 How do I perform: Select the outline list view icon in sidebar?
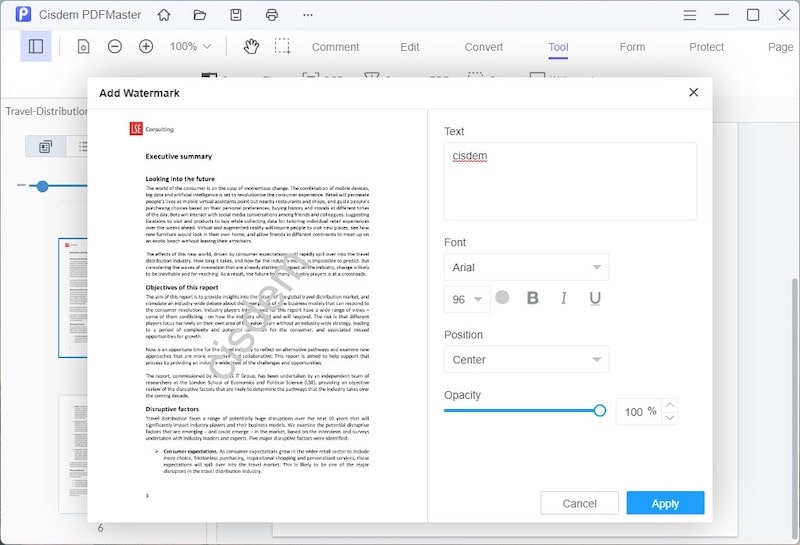(82, 146)
